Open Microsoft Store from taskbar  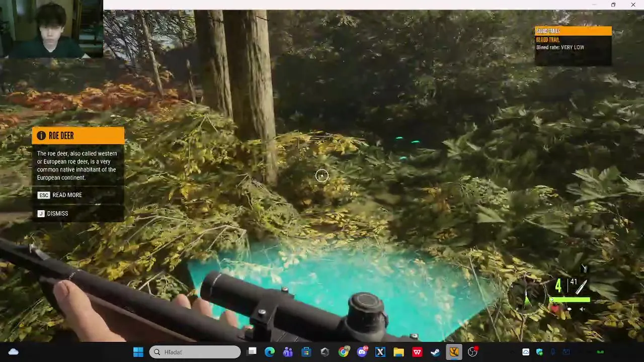tap(306, 352)
